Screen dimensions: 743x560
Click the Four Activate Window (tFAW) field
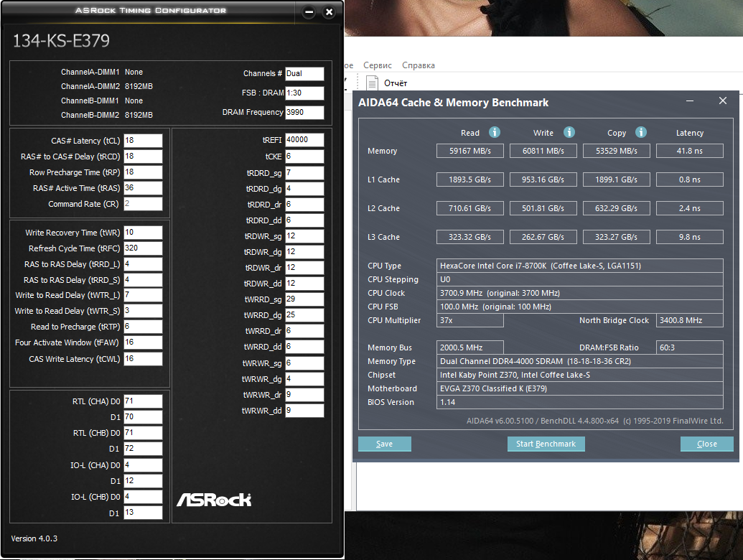coord(143,342)
